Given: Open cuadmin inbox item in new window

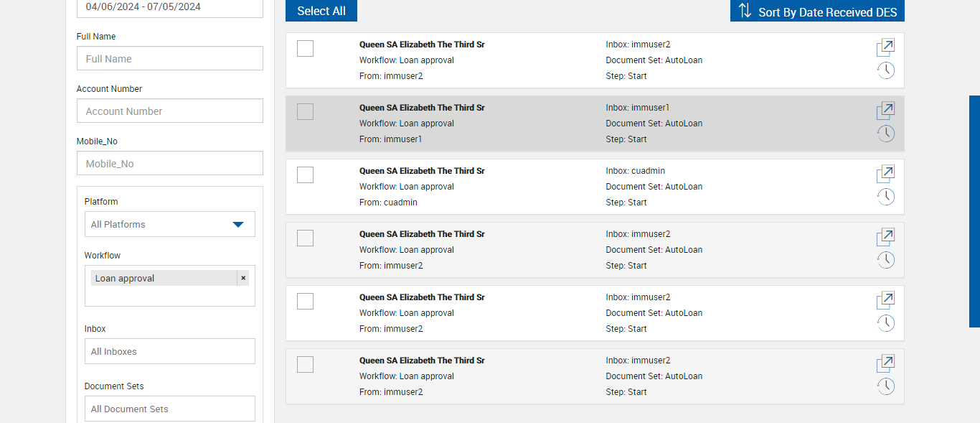Looking at the screenshot, I should click(x=885, y=175).
